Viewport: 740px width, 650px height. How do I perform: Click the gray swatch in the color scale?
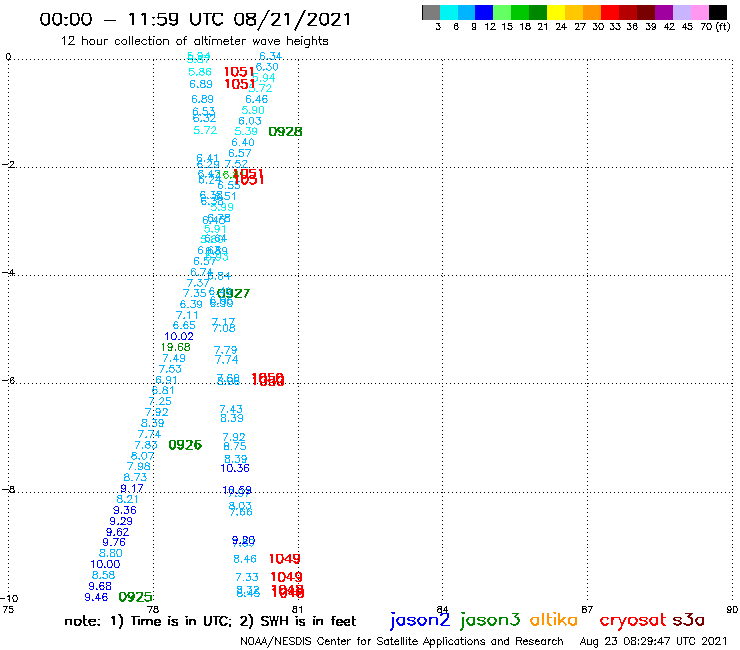click(431, 12)
